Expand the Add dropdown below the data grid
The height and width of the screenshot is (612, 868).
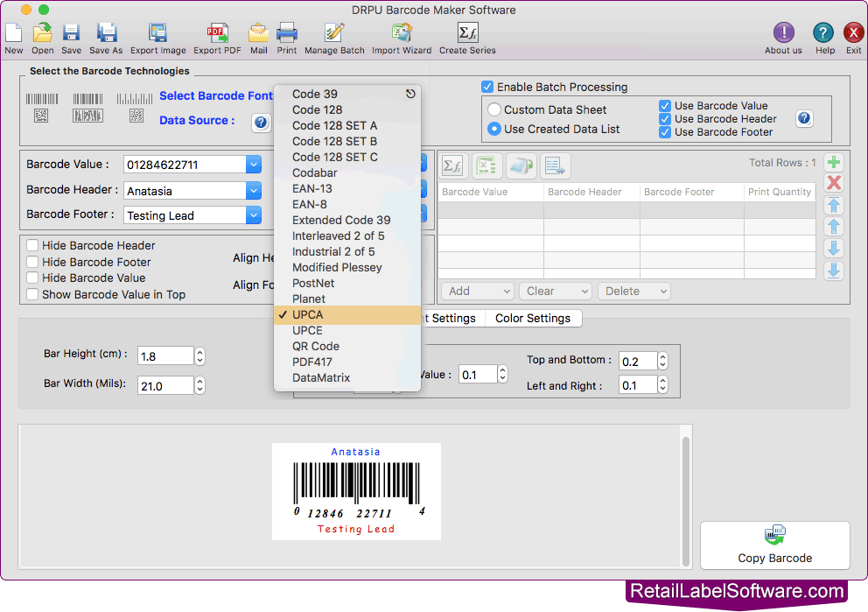[x=476, y=291]
